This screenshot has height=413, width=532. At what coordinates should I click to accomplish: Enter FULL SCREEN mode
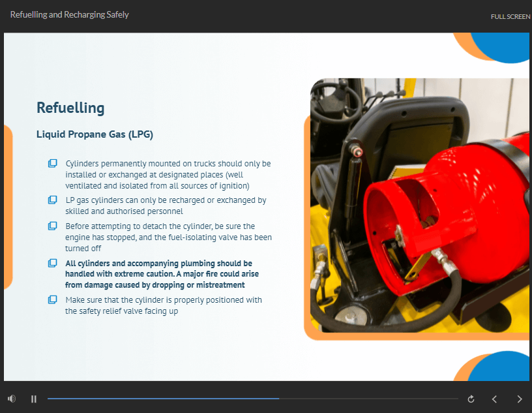tap(510, 16)
